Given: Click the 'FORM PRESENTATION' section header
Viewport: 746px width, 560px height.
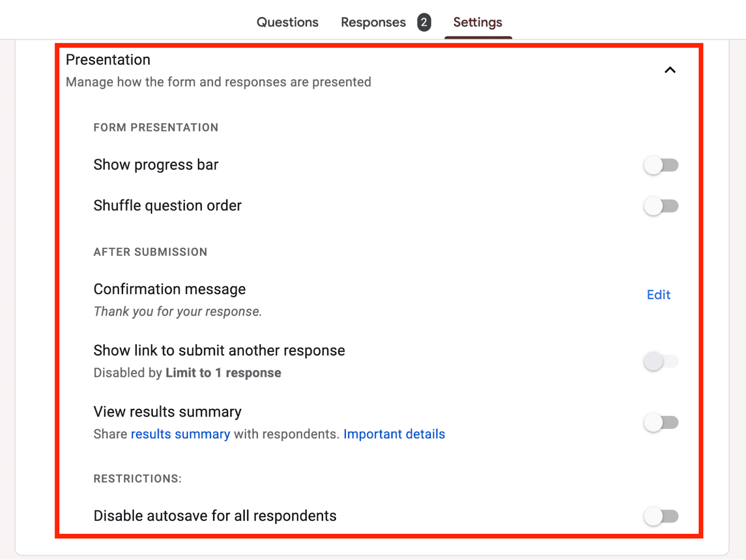Looking at the screenshot, I should (156, 128).
